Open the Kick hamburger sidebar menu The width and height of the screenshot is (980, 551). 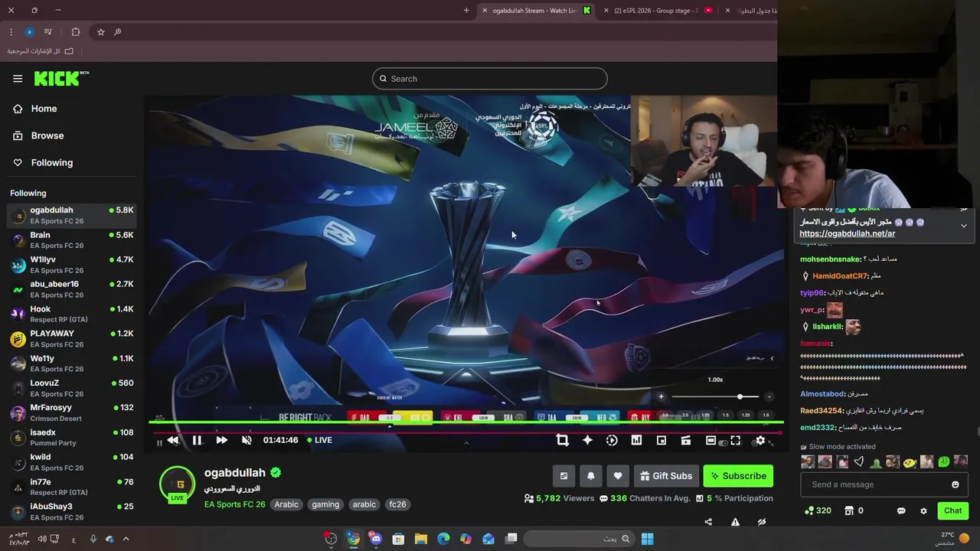coord(18,78)
